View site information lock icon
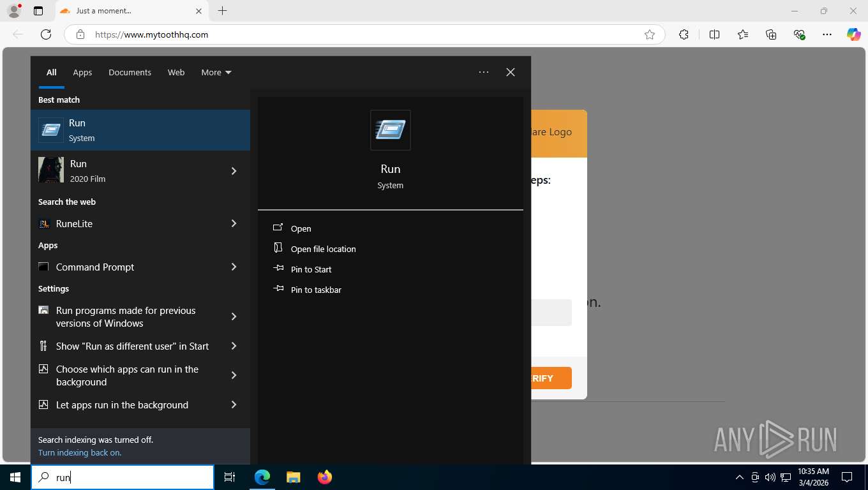Screen dimensions: 868x490 80,34
